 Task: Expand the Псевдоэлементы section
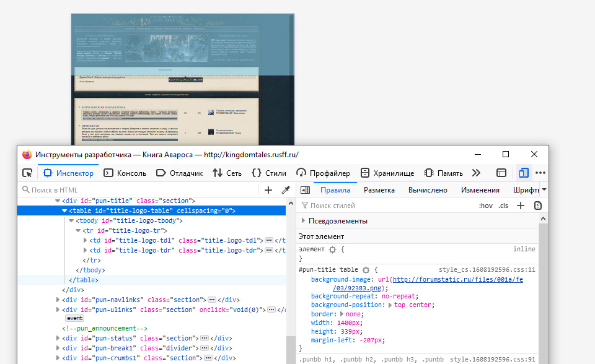coord(303,220)
